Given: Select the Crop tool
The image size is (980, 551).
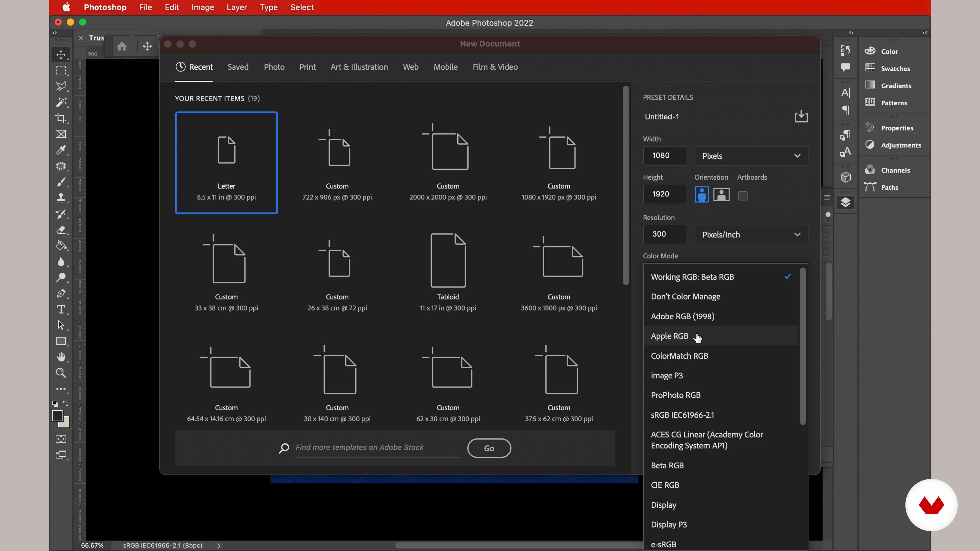Looking at the screenshot, I should pos(61,118).
